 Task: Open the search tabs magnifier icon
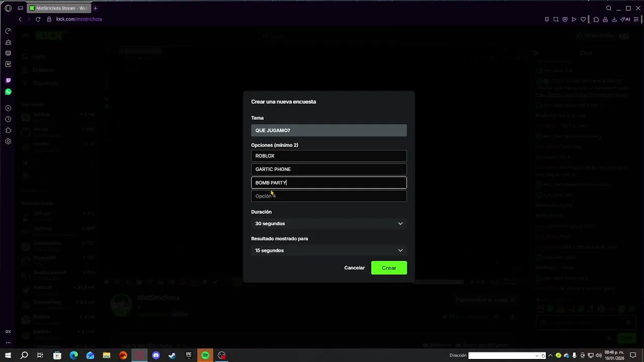click(x=609, y=8)
